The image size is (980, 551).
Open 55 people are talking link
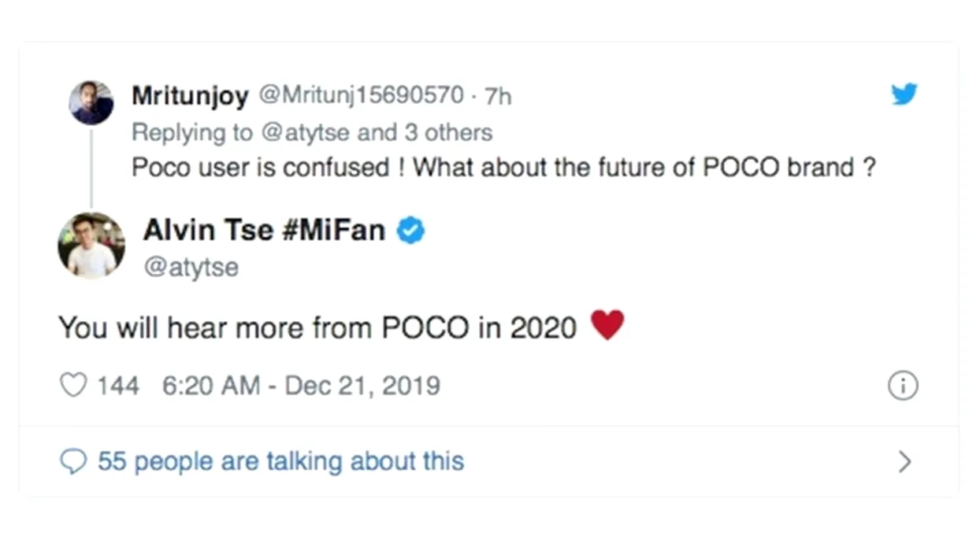pyautogui.click(x=280, y=461)
